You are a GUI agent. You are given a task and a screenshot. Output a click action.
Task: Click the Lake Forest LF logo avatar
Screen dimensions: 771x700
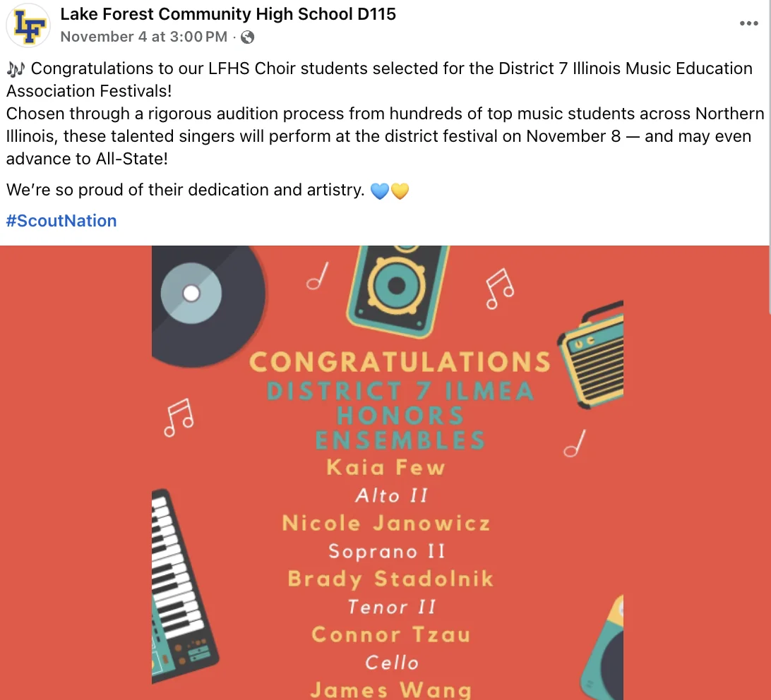[28, 25]
